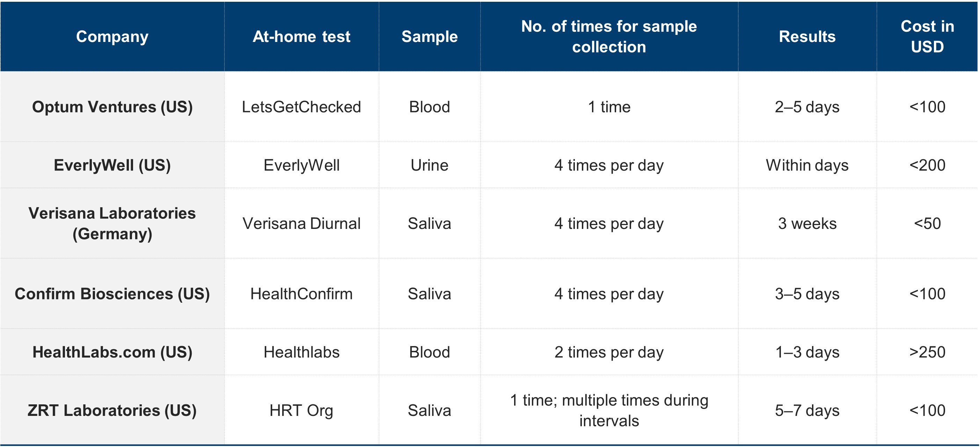This screenshot has height=447, width=980.
Task: Select the Confirm Biosciences (US) cell
Action: [112, 294]
